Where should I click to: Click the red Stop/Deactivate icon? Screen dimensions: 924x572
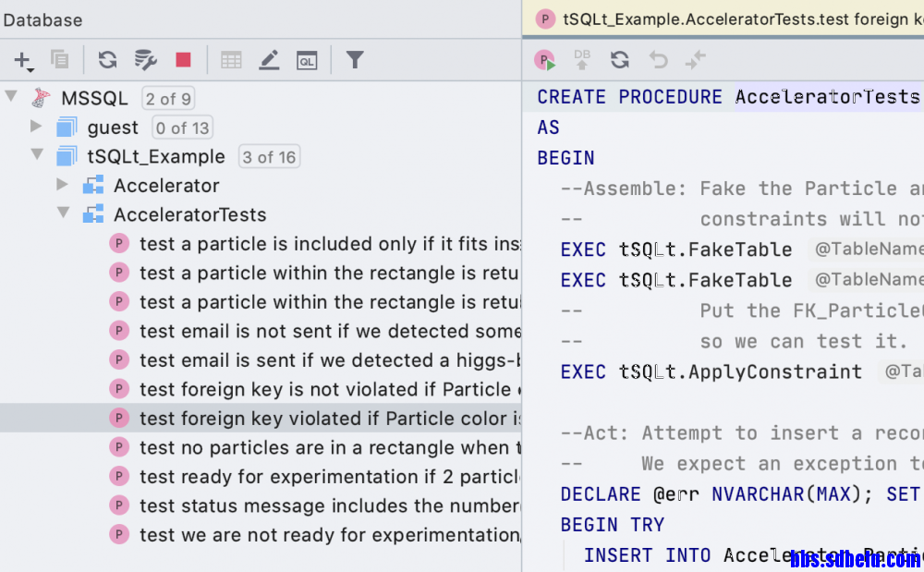coord(183,59)
